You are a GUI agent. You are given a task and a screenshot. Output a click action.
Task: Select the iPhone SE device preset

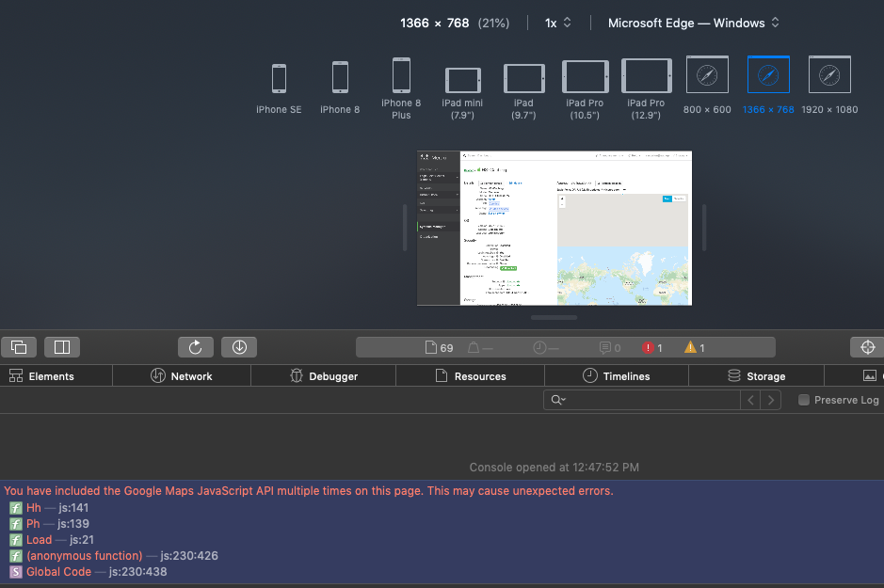click(279, 79)
